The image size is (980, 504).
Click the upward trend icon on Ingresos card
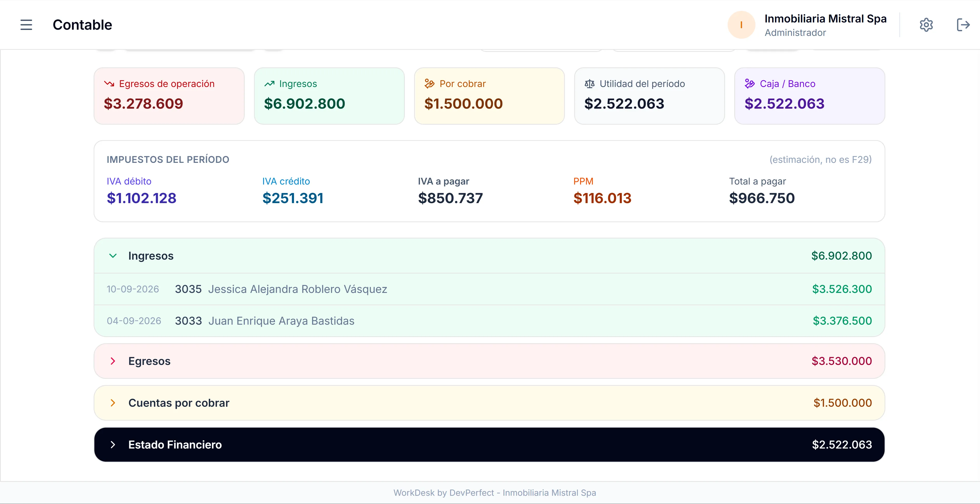coord(269,84)
